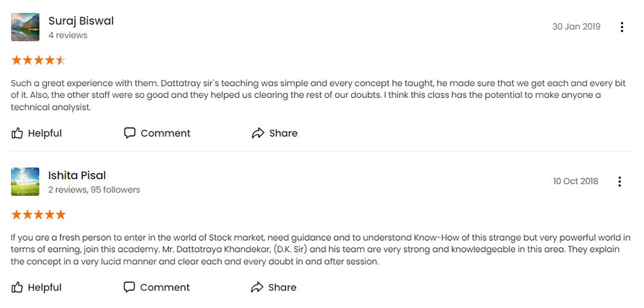
Task: Open three-dot menu for Suraj Biswal's review
Action: coord(622,27)
